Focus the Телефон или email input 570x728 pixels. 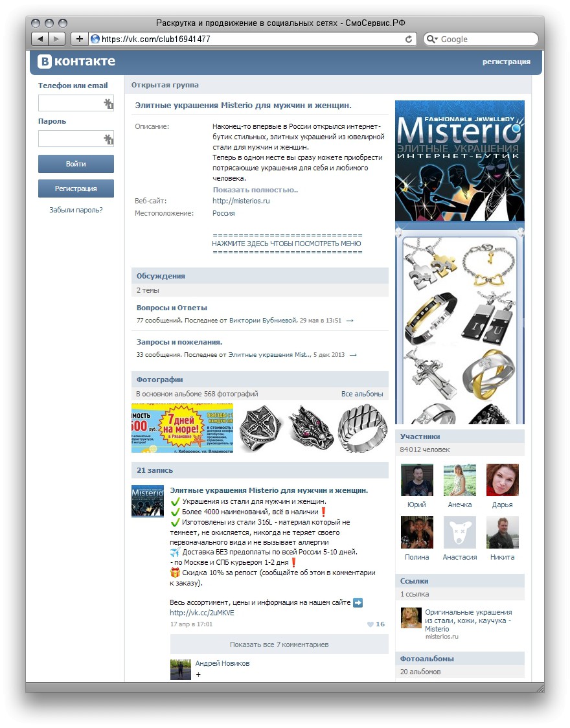click(76, 103)
